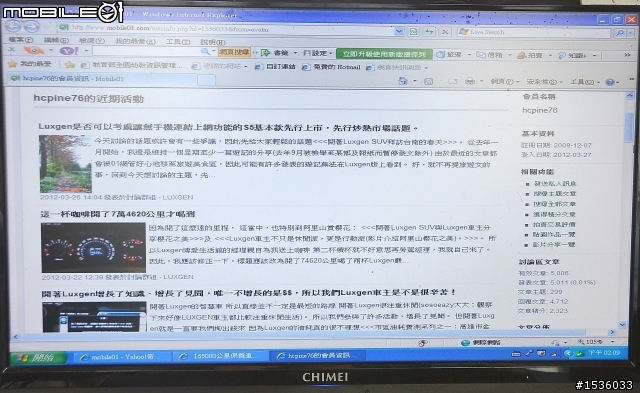This screenshot has width=640, height=393.
Task: Click the Live Search magnifier button
Action: (620, 33)
